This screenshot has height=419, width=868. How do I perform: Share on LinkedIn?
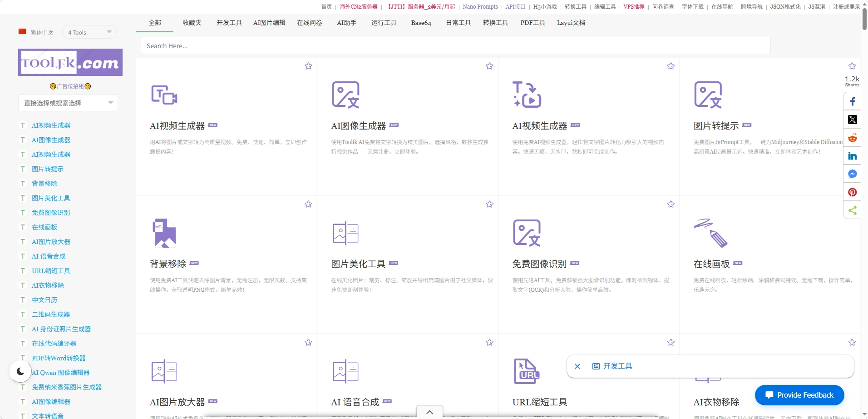click(x=852, y=156)
